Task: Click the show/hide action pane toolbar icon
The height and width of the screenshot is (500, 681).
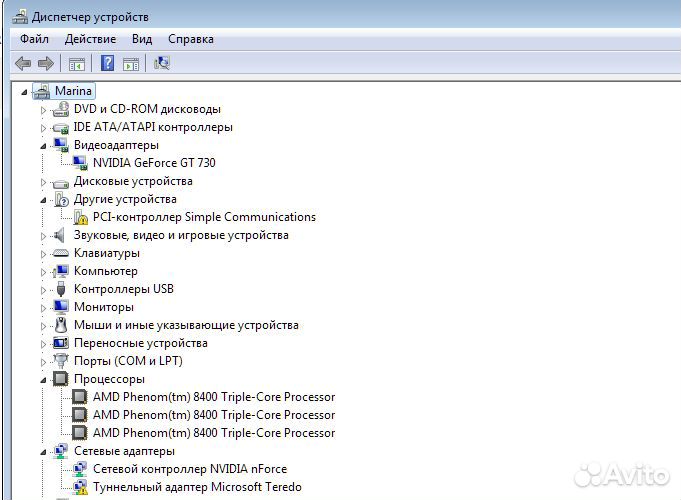Action: (131, 64)
